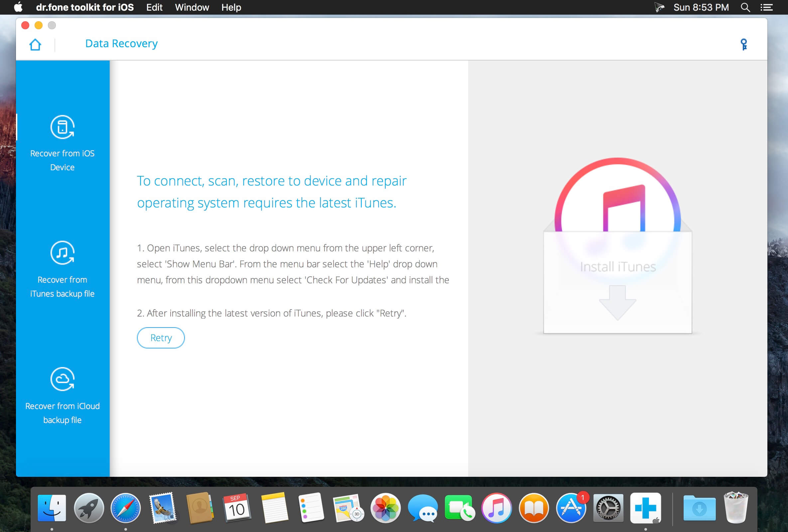The height and width of the screenshot is (532, 788).
Task: Open Maps from the Dock
Action: coord(348,508)
